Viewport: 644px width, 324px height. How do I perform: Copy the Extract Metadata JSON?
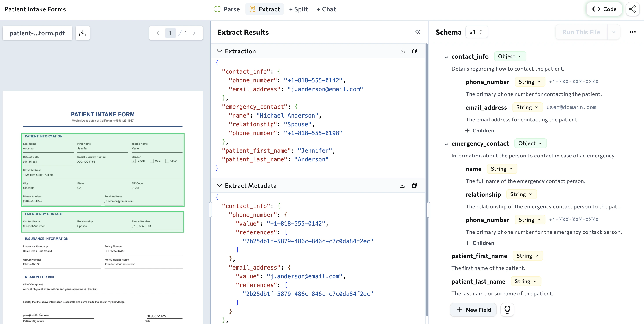tap(415, 185)
